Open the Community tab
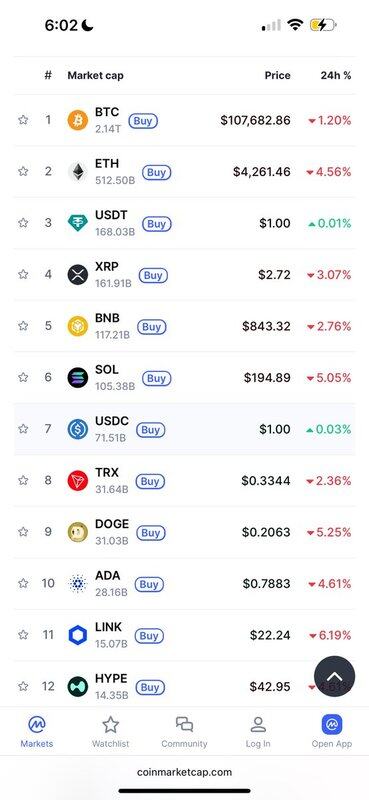This screenshot has width=369, height=800. click(x=184, y=732)
